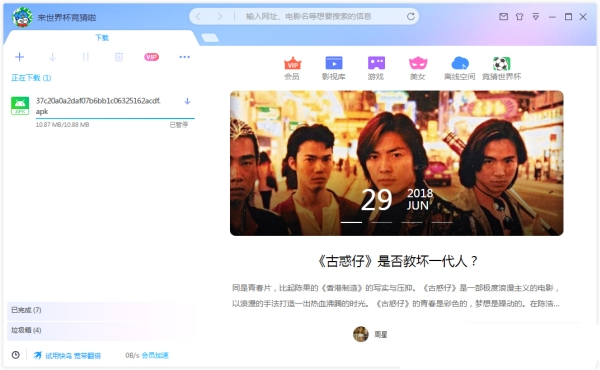600x370 pixels.
Task: Open the skin shirt icon
Action: (x=519, y=16)
